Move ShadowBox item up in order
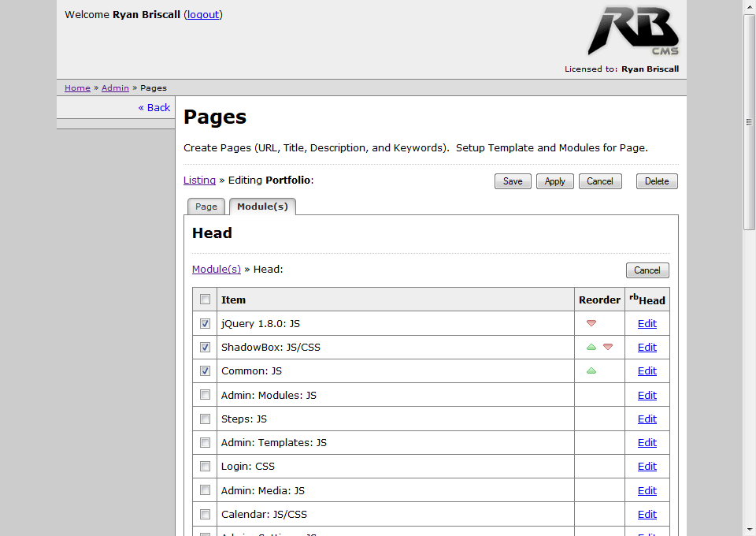The height and width of the screenshot is (536, 756). [591, 347]
